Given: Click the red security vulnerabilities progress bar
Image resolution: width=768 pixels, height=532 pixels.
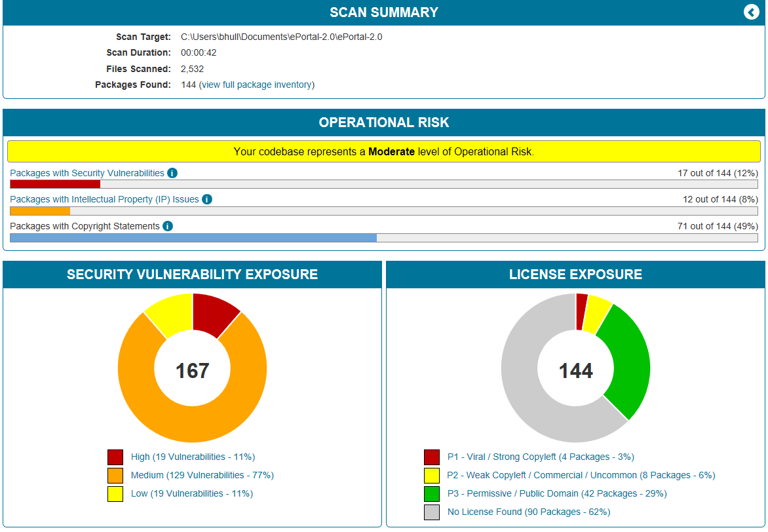Looking at the screenshot, I should point(55,185).
